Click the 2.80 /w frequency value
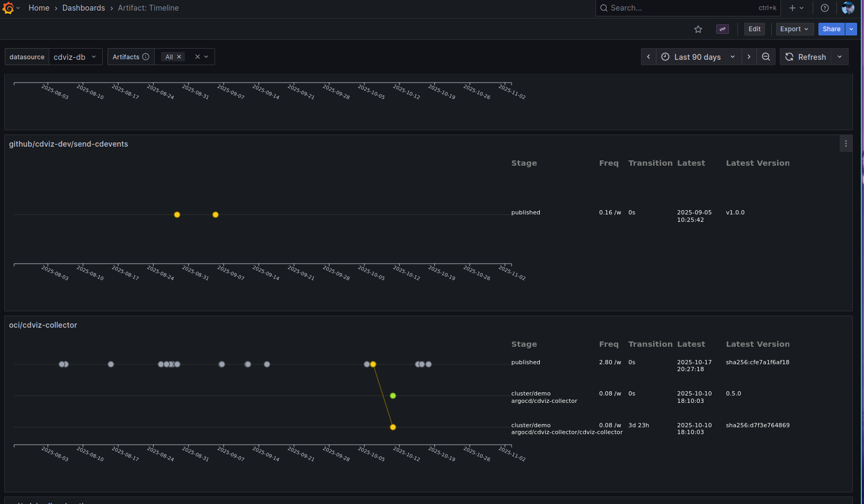The width and height of the screenshot is (864, 504). [x=610, y=362]
